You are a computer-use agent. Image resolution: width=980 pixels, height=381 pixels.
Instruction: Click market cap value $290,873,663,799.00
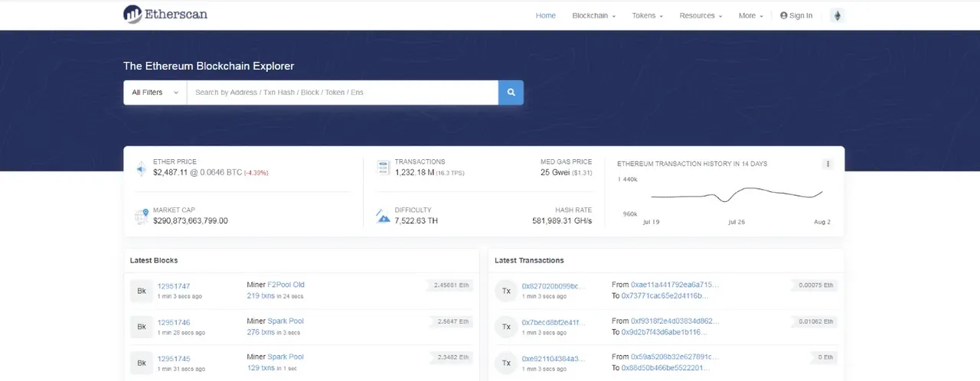[x=191, y=221]
